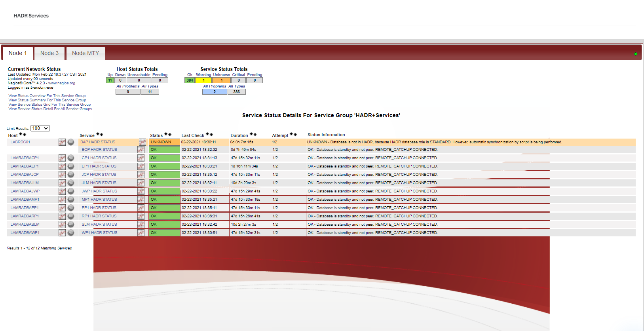
Task: Open the WP1 HADR STATUS service graph icon
Action: pos(141,233)
